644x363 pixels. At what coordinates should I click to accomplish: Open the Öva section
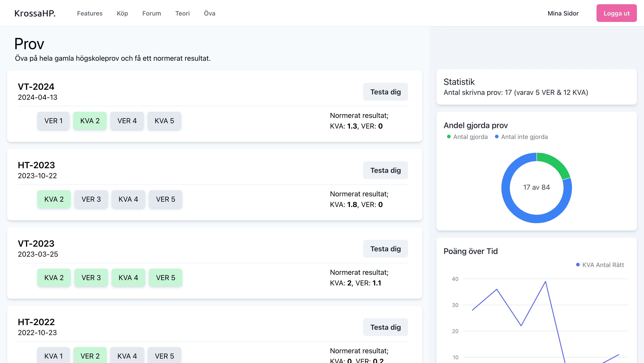click(209, 13)
